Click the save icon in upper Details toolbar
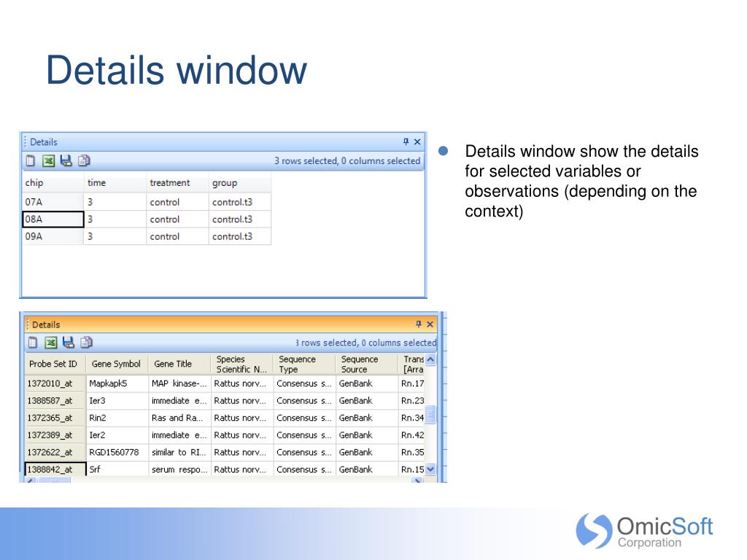 [x=66, y=161]
